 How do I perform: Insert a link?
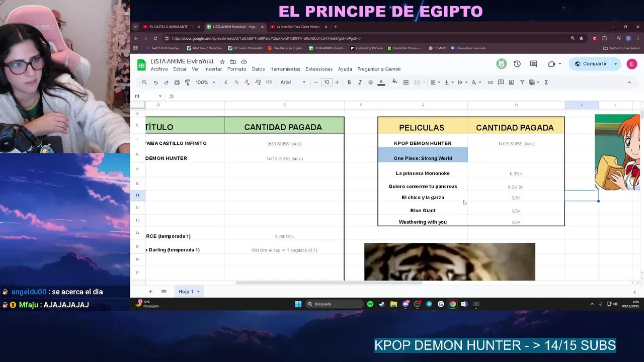490,82
